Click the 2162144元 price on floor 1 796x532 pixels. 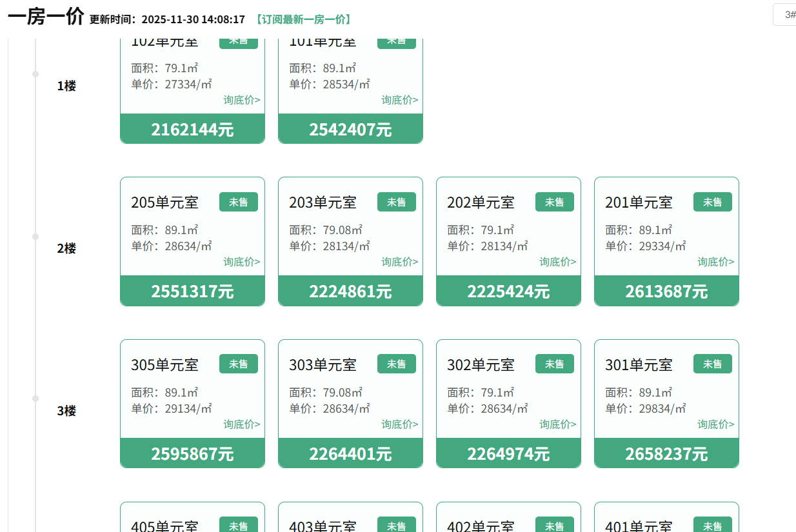click(192, 129)
